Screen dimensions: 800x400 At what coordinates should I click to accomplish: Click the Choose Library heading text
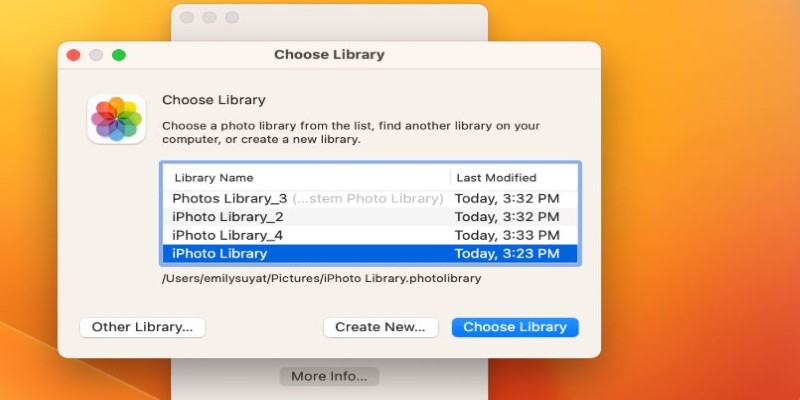tap(214, 100)
